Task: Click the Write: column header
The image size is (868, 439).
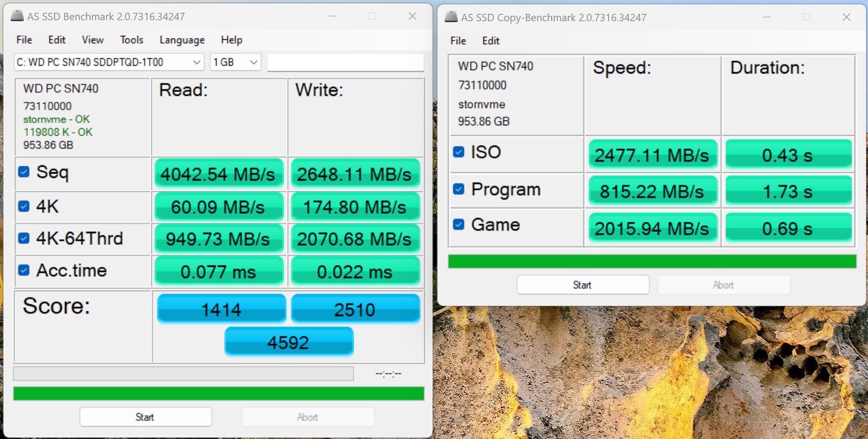Action: click(319, 90)
